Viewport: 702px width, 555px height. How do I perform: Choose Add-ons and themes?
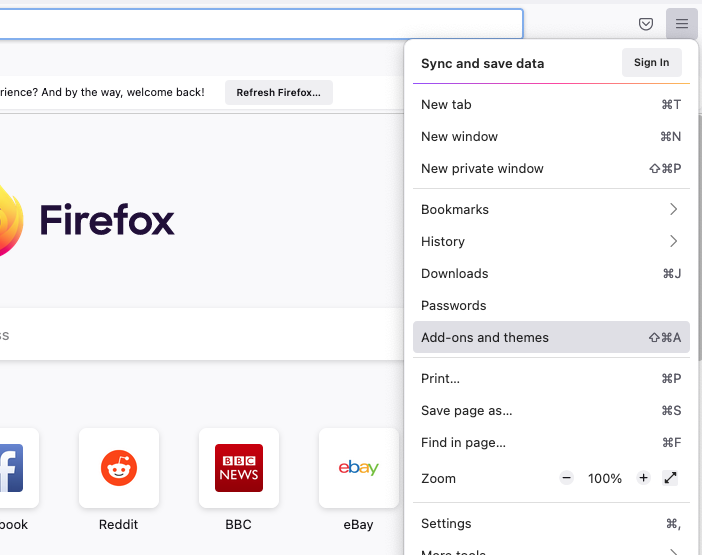point(551,337)
